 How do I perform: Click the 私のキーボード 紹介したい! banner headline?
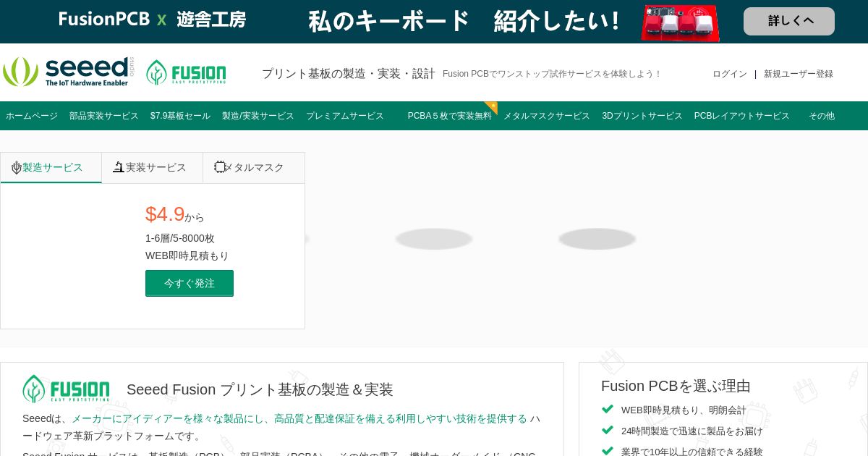tap(464, 21)
